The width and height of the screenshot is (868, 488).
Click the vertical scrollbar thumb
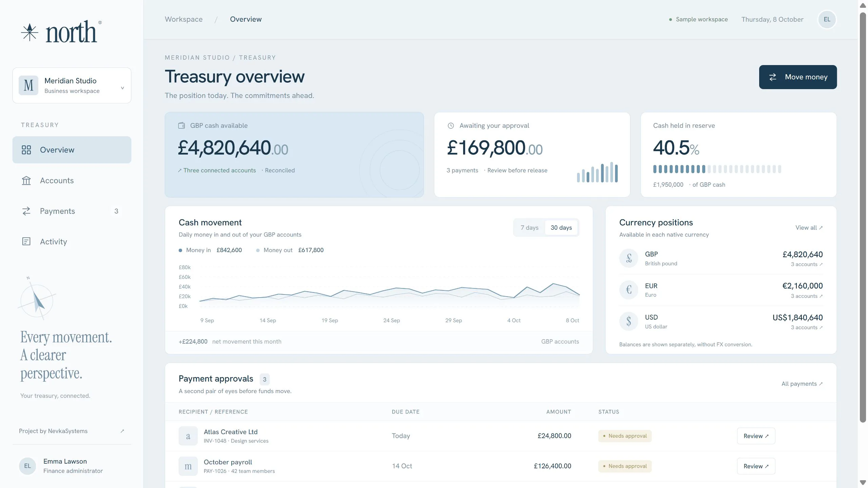[x=863, y=218]
